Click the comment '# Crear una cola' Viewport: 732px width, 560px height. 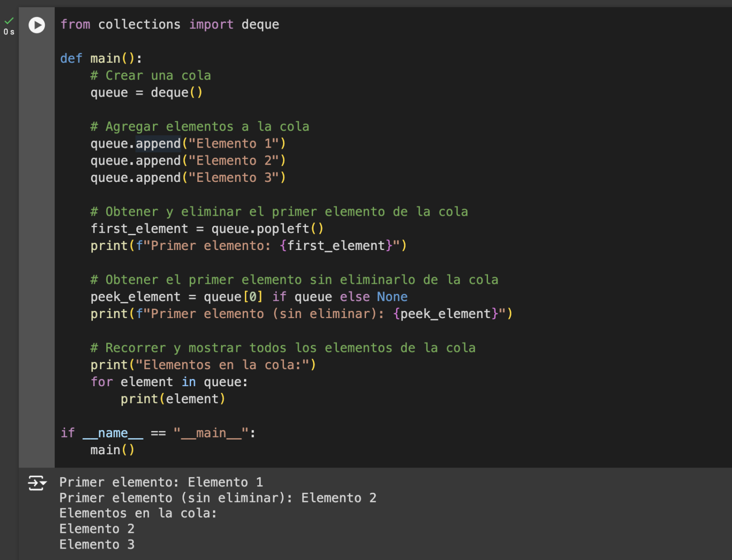point(150,75)
